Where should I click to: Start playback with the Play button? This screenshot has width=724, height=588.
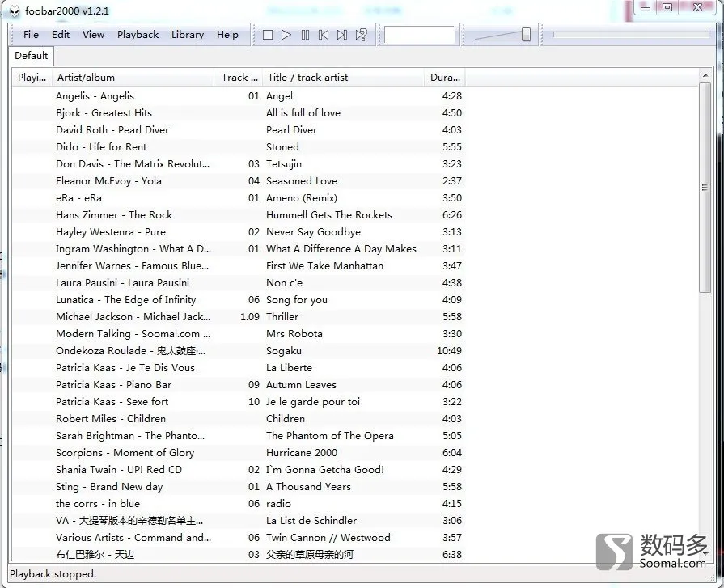(x=286, y=35)
